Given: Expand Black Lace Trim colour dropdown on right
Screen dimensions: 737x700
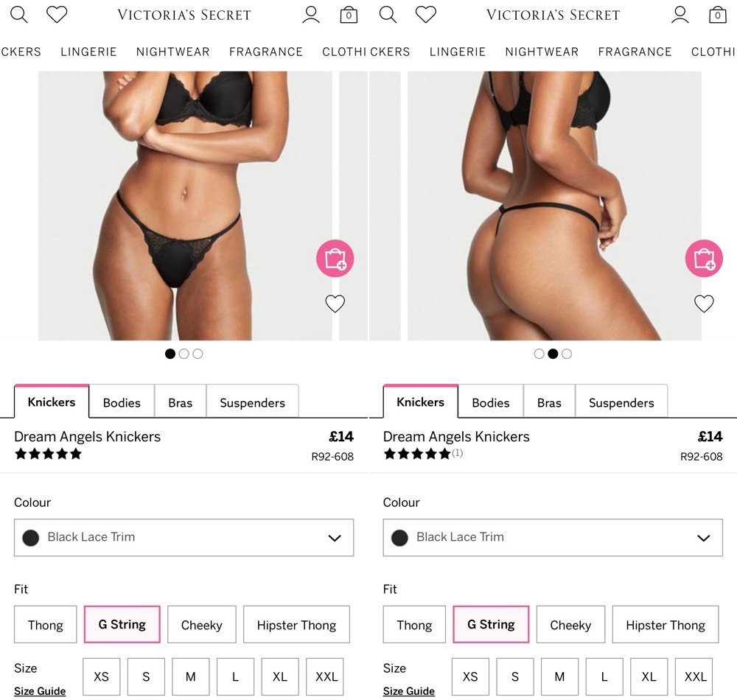Looking at the screenshot, I should (553, 537).
